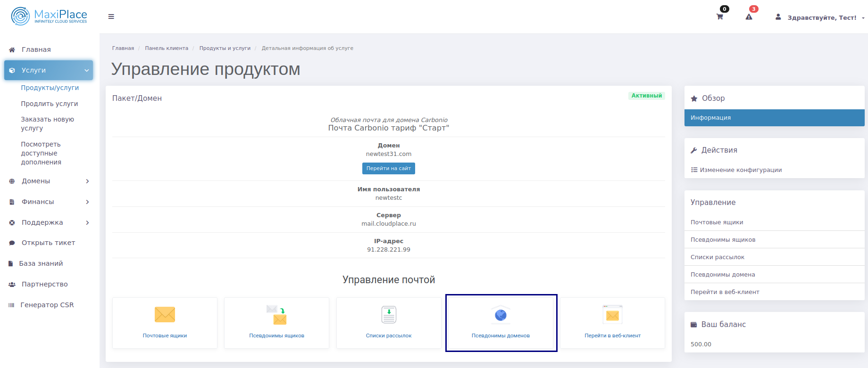Click the speech bubble icon beside Открыть тикет
The height and width of the screenshot is (368, 868).
(12, 243)
